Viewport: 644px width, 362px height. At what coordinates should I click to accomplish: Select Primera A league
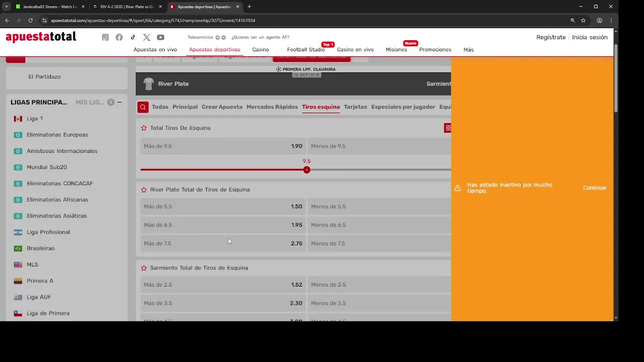point(40,281)
